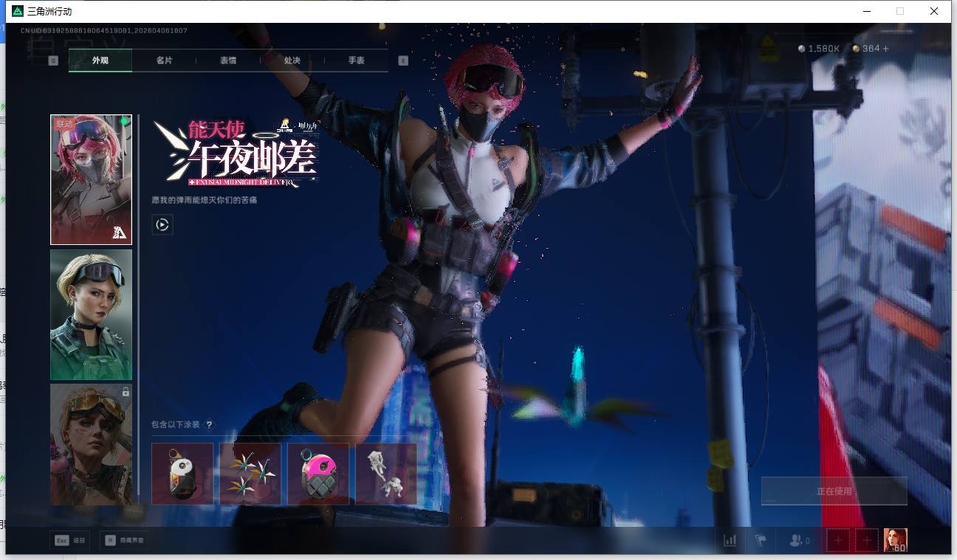
Task: View the black-and-white grenade skin item
Action: 182,474
